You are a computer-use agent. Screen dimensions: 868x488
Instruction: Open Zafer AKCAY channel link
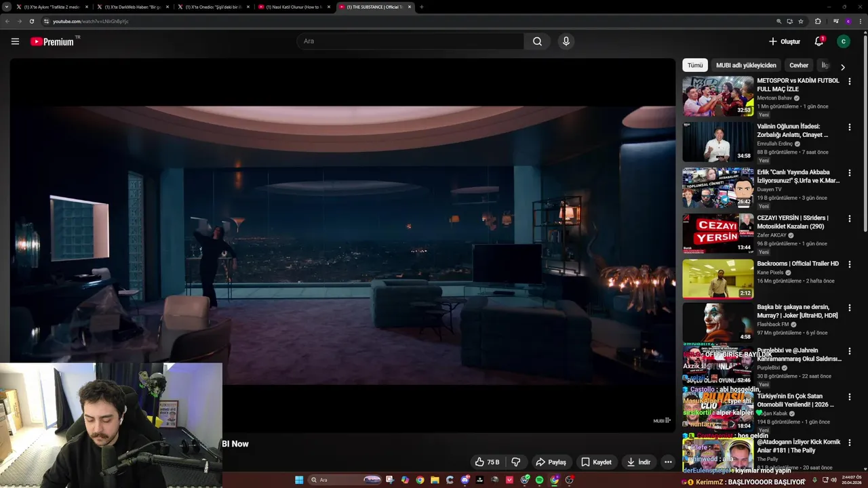(772, 235)
